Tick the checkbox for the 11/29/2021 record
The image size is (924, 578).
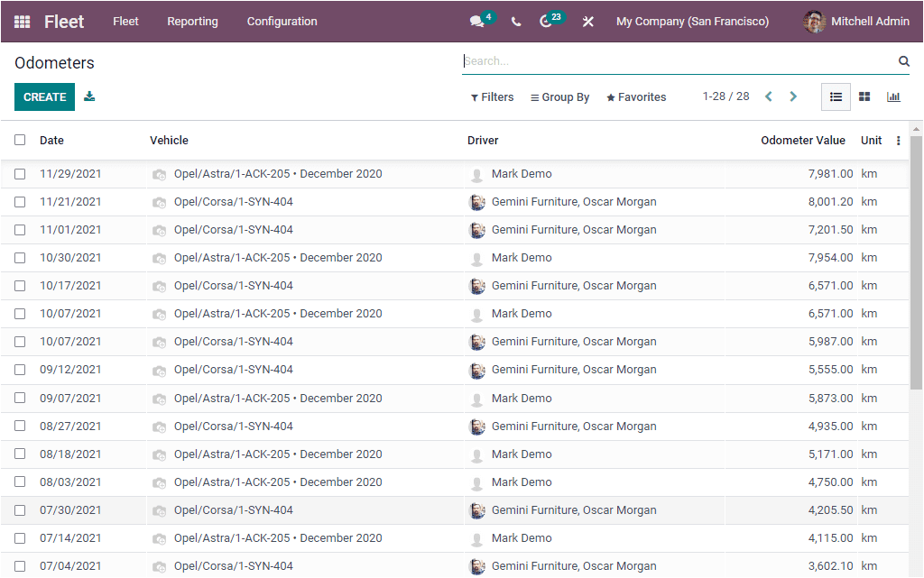pos(20,173)
